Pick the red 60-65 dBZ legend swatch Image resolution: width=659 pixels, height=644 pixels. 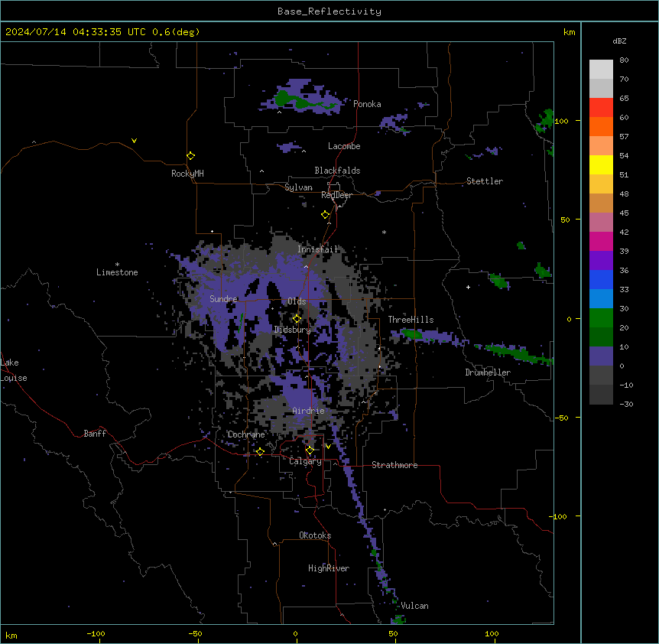point(601,108)
